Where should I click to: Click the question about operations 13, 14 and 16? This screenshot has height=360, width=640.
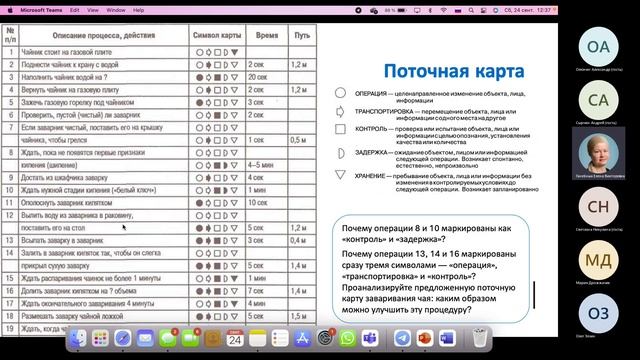coord(429,265)
